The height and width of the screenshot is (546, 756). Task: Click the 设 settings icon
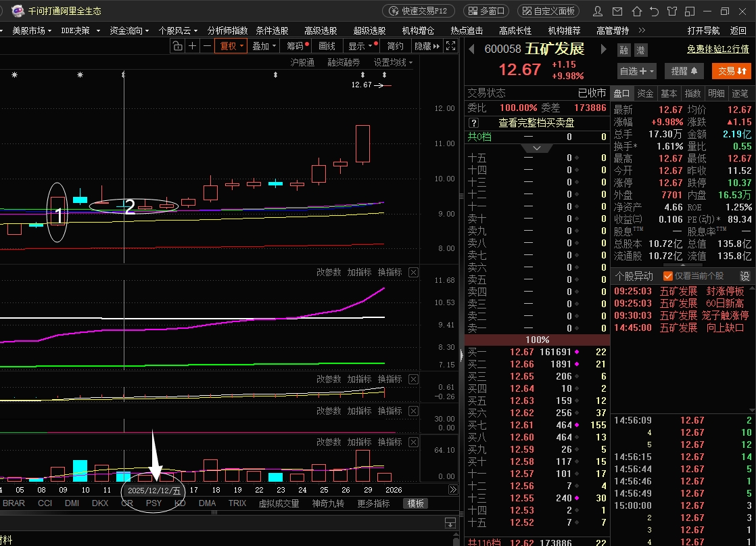[x=745, y=276]
